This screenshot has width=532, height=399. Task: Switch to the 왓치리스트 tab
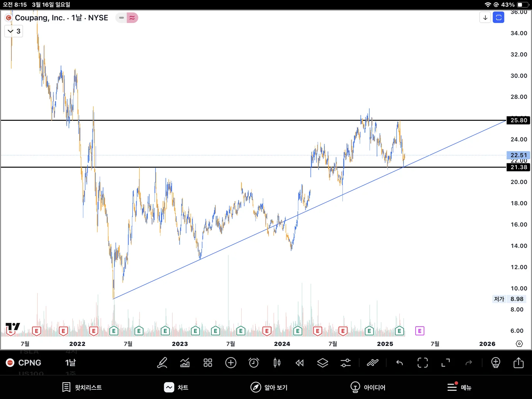pyautogui.click(x=82, y=387)
